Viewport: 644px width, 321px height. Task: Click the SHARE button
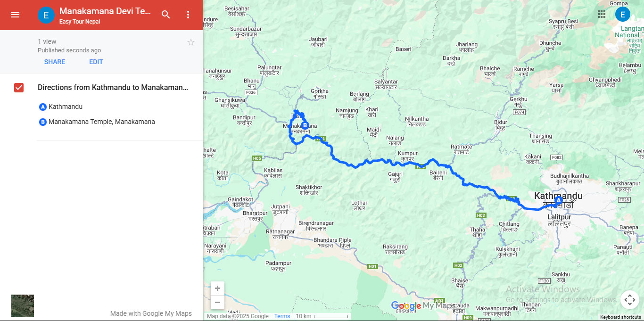pos(55,62)
